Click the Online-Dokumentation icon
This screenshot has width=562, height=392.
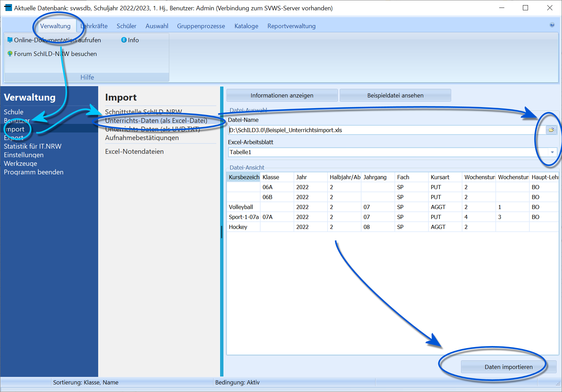tap(10, 40)
